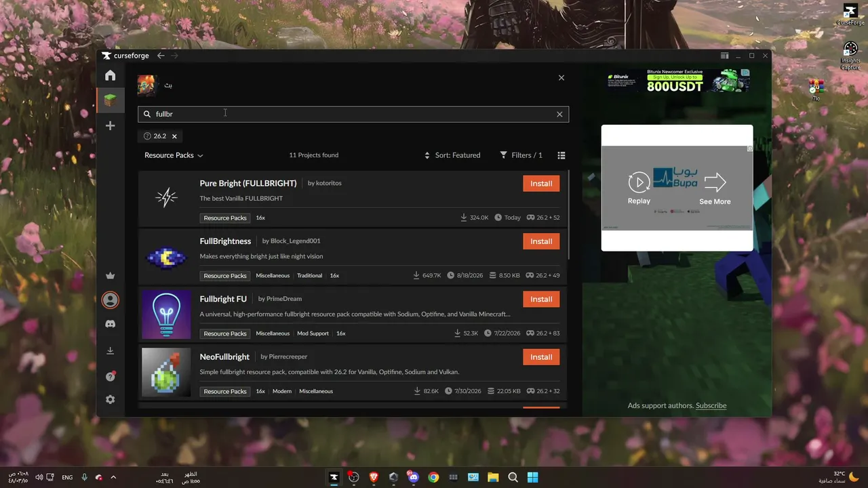Open the 32°C weather widget
Image resolution: width=868 pixels, height=488 pixels.
tap(840, 477)
